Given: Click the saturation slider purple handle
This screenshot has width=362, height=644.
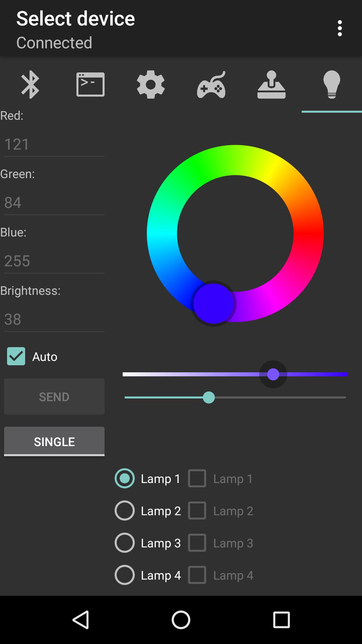Looking at the screenshot, I should pyautogui.click(x=273, y=374).
